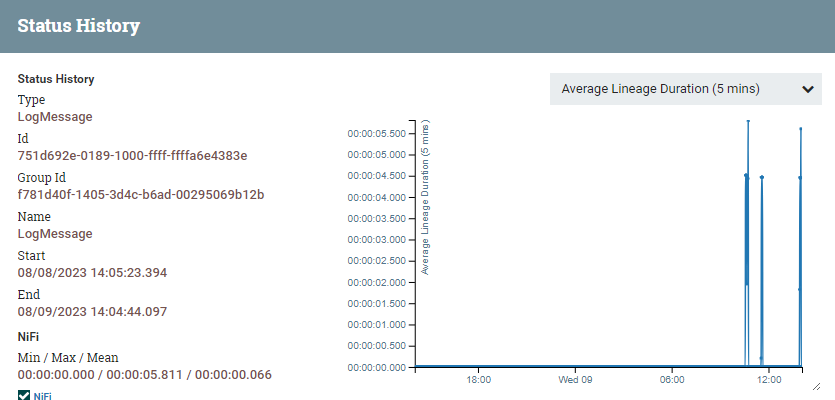Screen dimensions: 835x400
Task: Click the Id value 751d692e-0189-1000
Action: coord(133,155)
